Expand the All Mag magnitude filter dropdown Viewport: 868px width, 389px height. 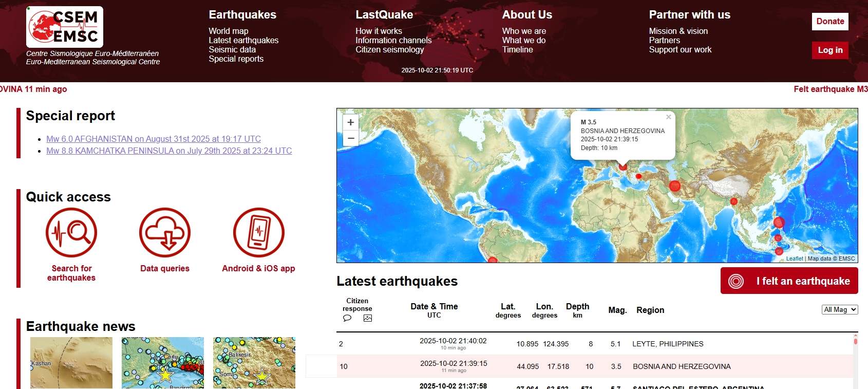coord(839,309)
